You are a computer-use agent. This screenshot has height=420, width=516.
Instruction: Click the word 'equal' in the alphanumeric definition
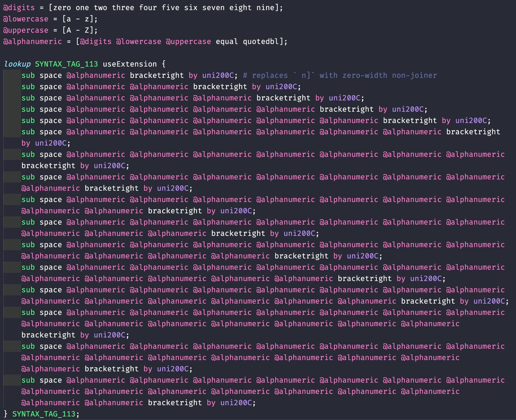227,42
